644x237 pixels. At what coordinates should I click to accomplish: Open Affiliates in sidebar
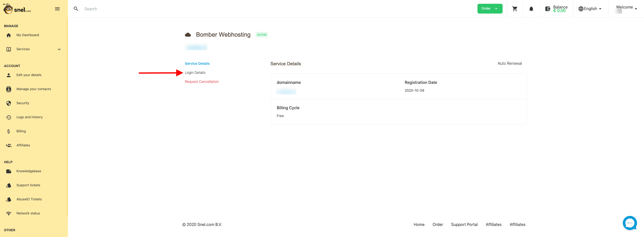coord(23,145)
